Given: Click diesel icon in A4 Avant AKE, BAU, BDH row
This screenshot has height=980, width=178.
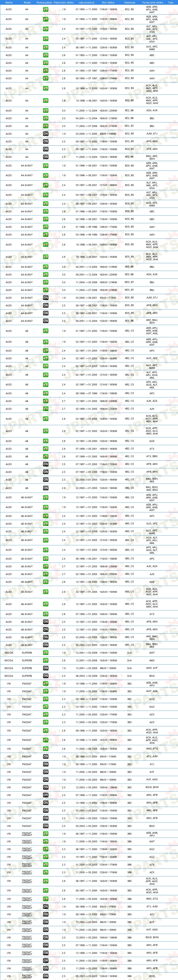Looking at the screenshot, I should (45, 321).
